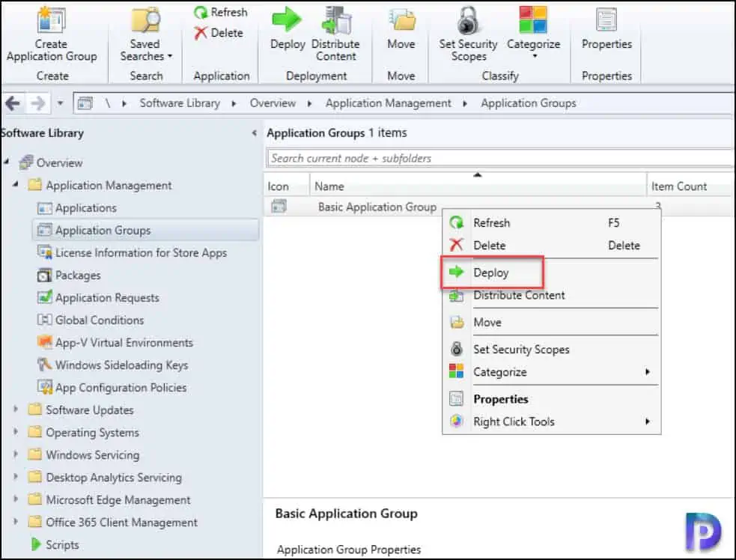Select App Configuration Policies node
This screenshot has width=736, height=560.
pos(121,388)
